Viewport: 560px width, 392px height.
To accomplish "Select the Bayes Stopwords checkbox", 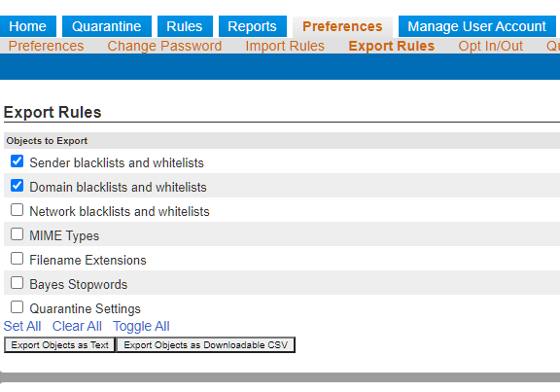I will pos(17,283).
